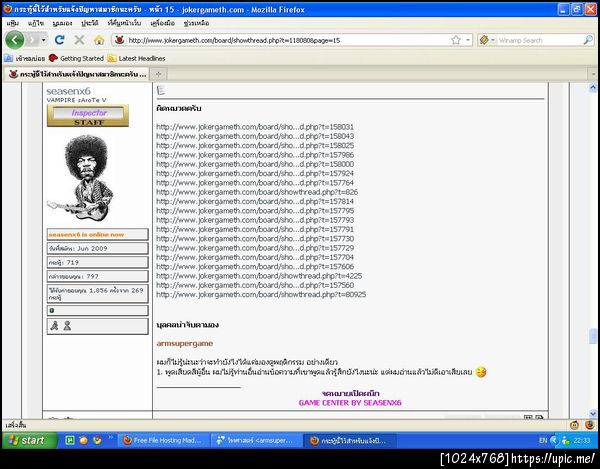Reload the current page

(59, 40)
